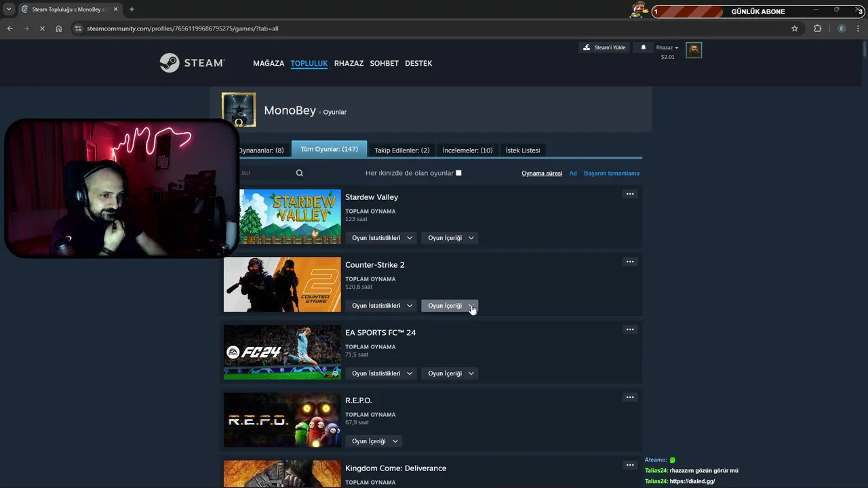Click Counter-Strike 2 title text
868x488 pixels.
[x=375, y=265]
